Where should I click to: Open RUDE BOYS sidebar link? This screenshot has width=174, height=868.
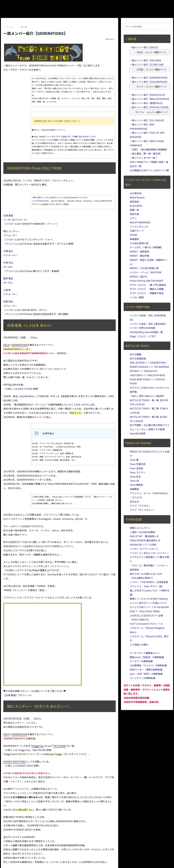click(x=136, y=206)
